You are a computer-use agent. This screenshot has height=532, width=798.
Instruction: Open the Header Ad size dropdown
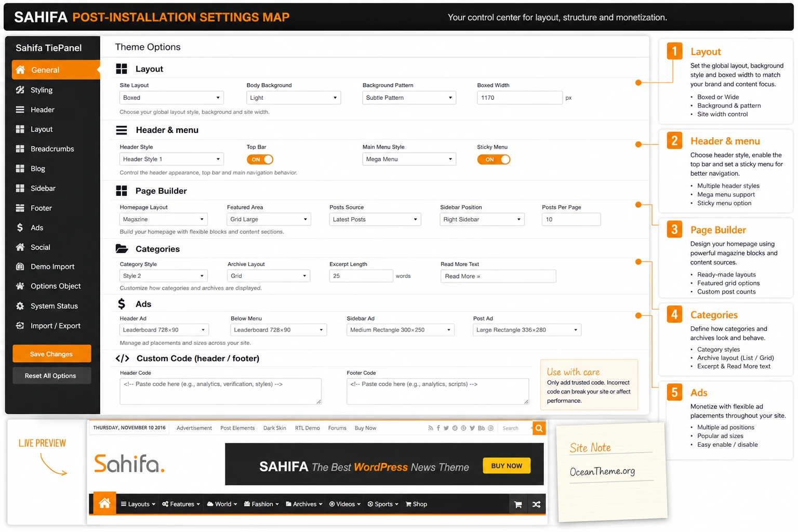pyautogui.click(x=164, y=330)
